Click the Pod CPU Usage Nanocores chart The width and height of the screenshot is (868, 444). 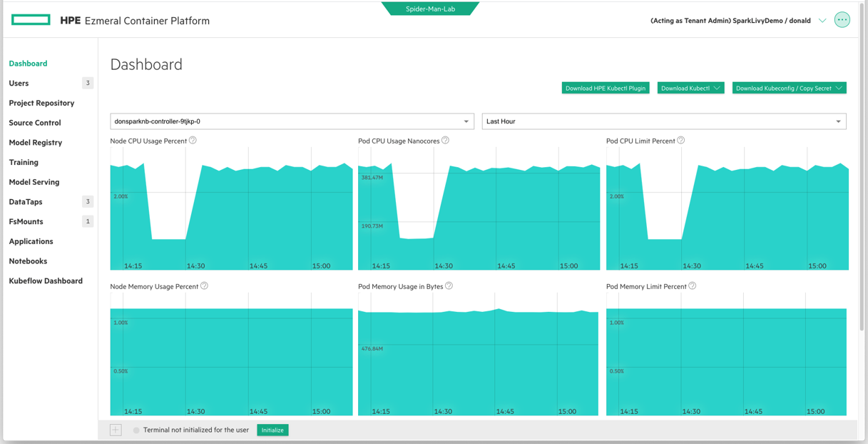point(479,208)
